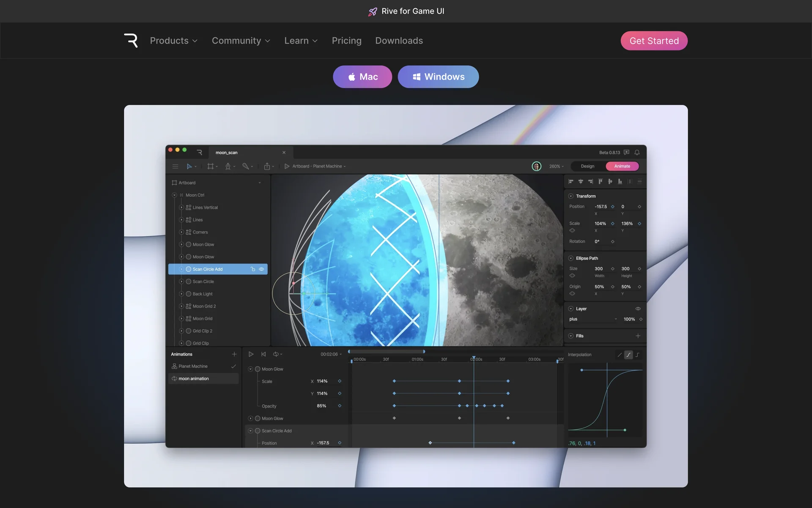Switch editor to Design mode
Screen dimensions: 812x508
coord(587,166)
